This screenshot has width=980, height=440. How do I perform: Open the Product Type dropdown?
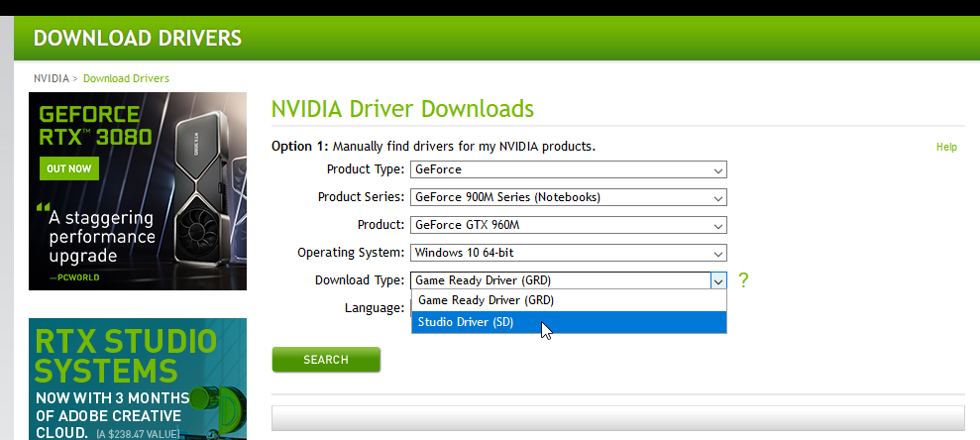coord(569,169)
